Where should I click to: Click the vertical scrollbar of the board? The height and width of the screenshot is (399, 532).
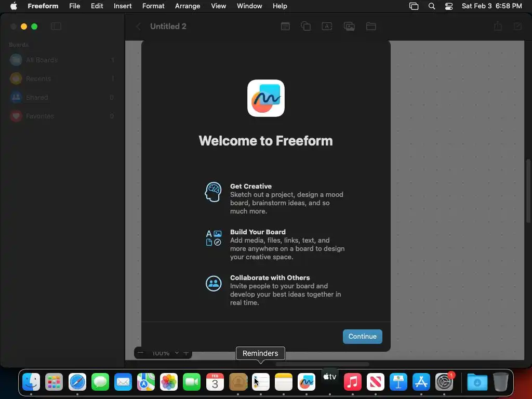click(528, 191)
